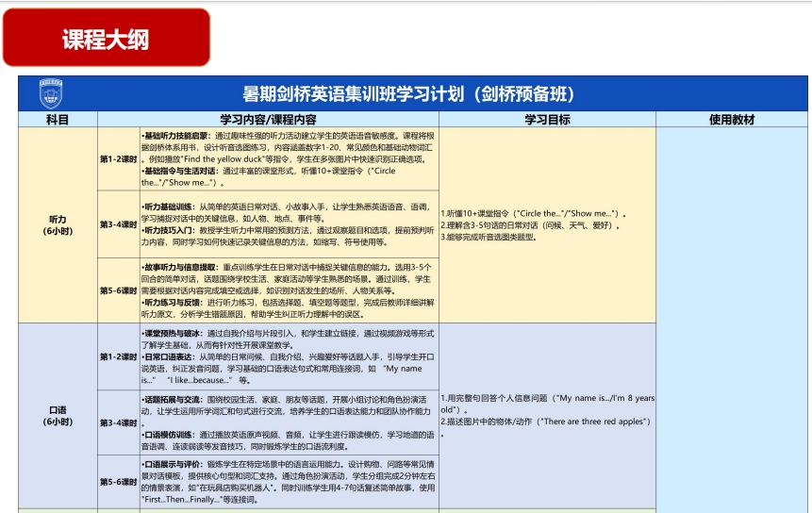Click the 听力 learning goals cell
This screenshot has height=513, width=812.
[547, 224]
